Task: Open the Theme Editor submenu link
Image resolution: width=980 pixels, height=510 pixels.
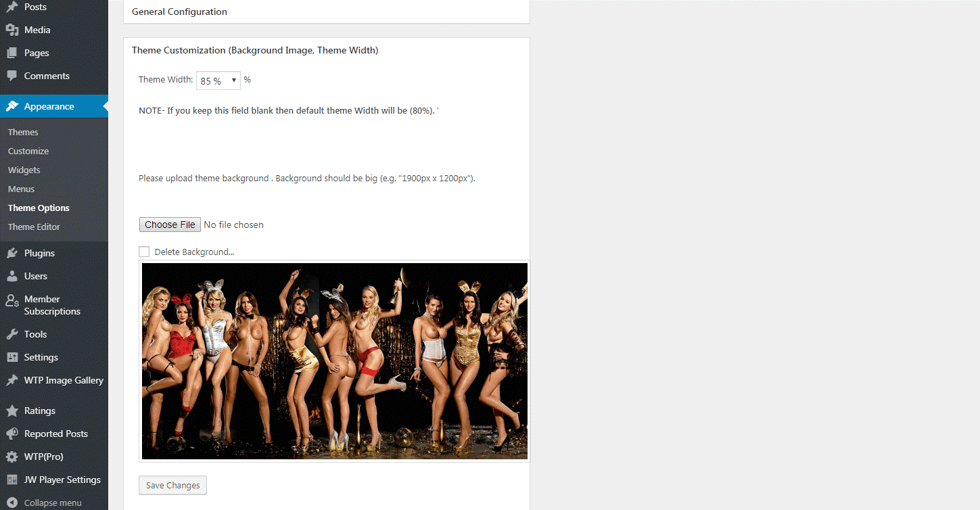Action: (x=34, y=227)
